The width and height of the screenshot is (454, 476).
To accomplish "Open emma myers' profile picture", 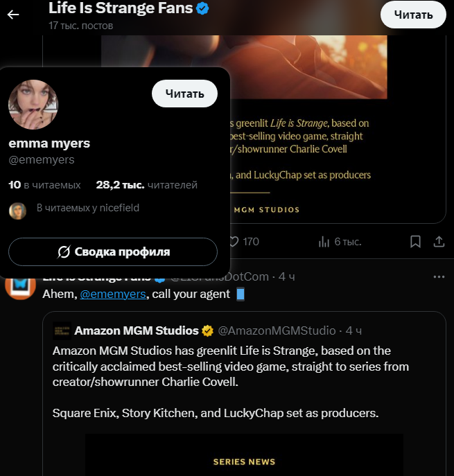I will [x=33, y=105].
